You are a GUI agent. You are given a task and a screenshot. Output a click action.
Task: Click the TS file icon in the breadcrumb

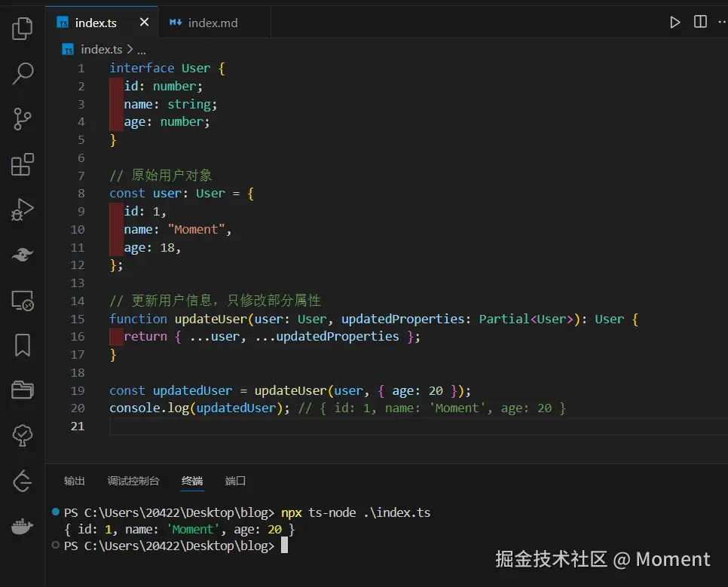click(68, 49)
